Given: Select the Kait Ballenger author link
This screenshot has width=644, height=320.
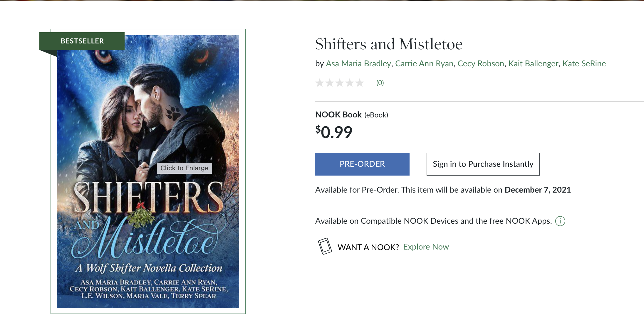Looking at the screenshot, I should point(533,64).
